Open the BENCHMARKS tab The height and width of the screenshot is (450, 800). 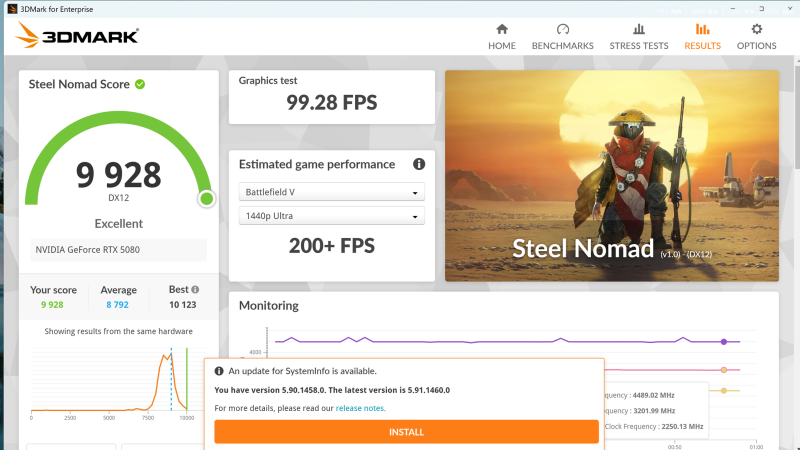pyautogui.click(x=563, y=37)
